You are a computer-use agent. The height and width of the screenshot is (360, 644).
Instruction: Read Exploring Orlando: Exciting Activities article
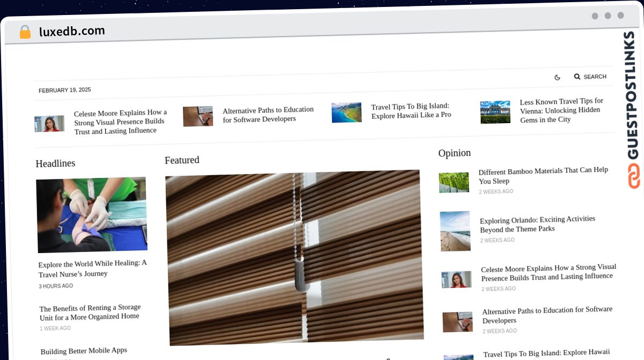[x=537, y=224]
